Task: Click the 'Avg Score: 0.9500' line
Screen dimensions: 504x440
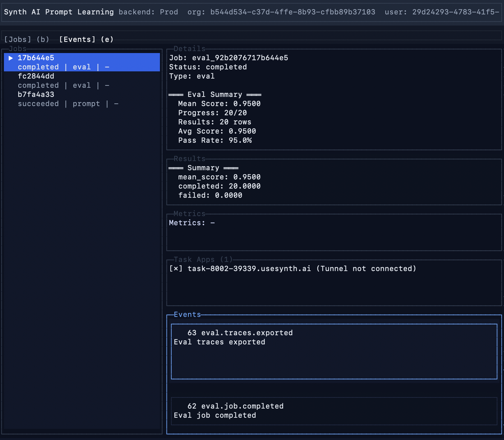Action: (217, 131)
